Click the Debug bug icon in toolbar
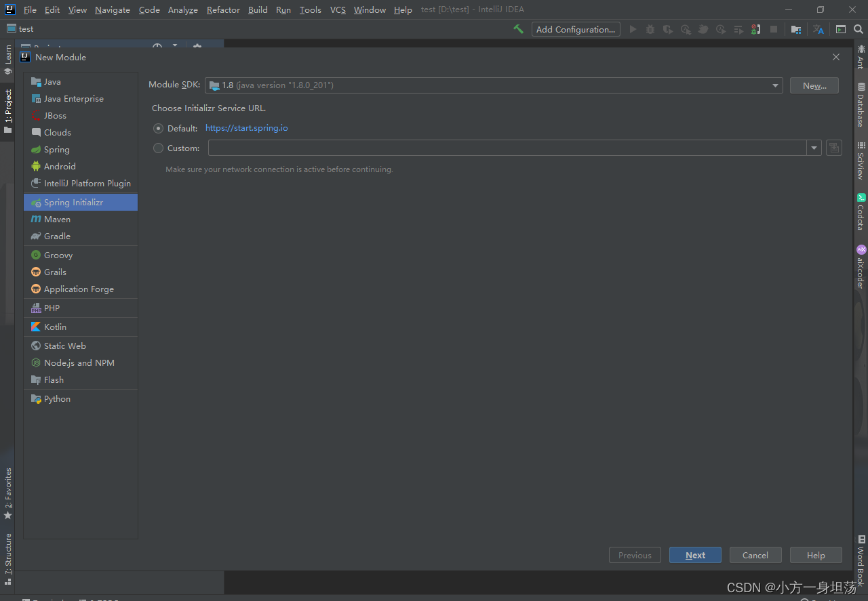868x601 pixels. click(x=650, y=29)
